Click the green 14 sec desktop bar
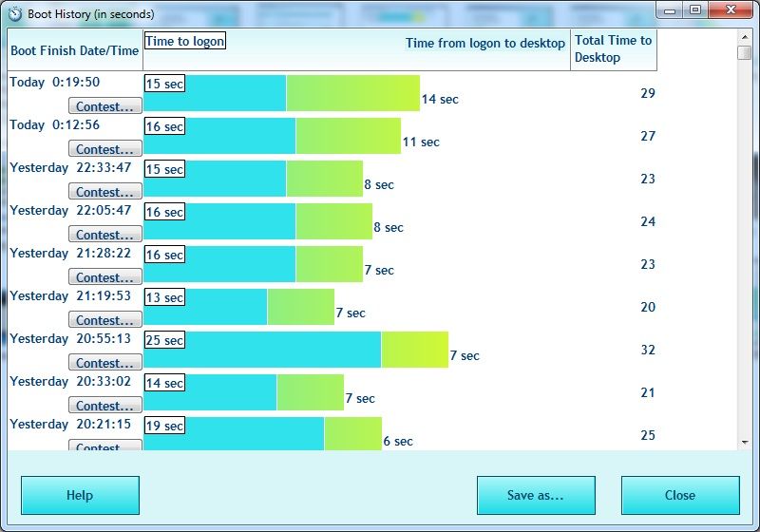 (x=352, y=93)
